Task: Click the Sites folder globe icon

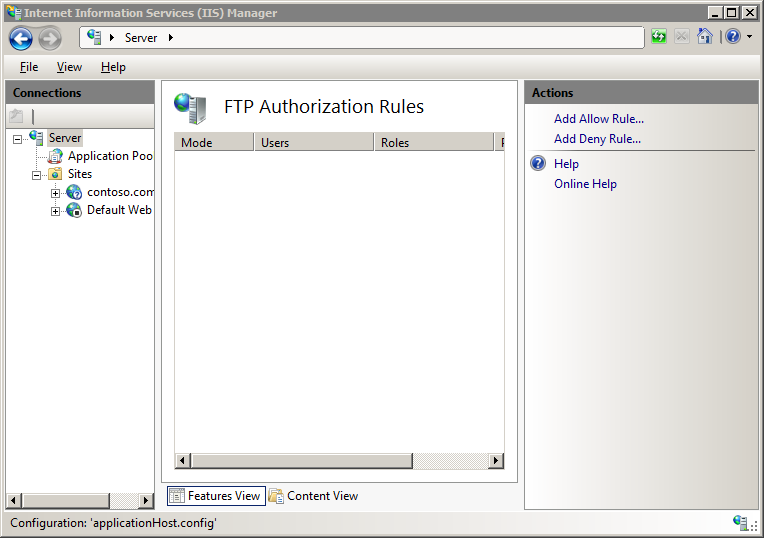Action: coord(55,174)
